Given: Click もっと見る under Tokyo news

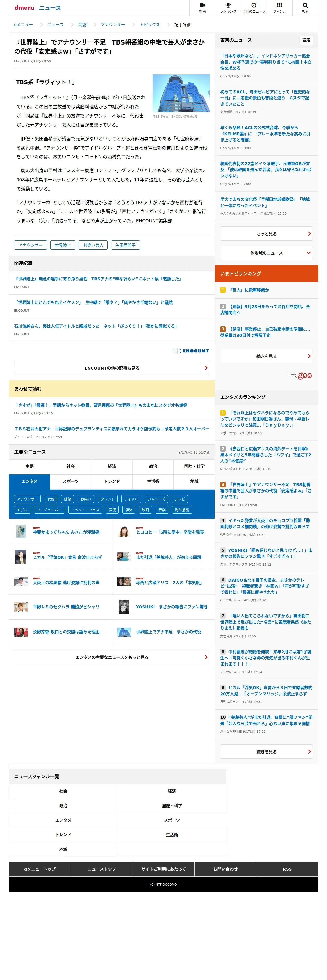Looking at the screenshot, I should click(x=266, y=234).
